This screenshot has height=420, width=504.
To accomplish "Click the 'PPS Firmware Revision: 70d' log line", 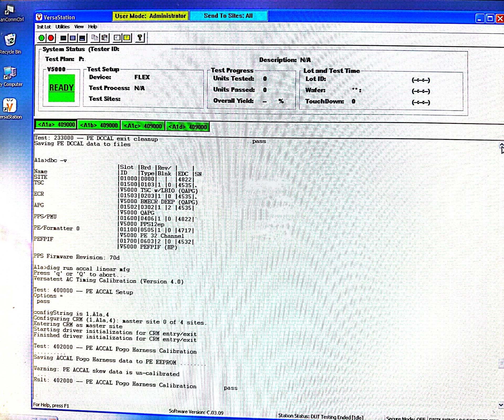I will point(77,257).
